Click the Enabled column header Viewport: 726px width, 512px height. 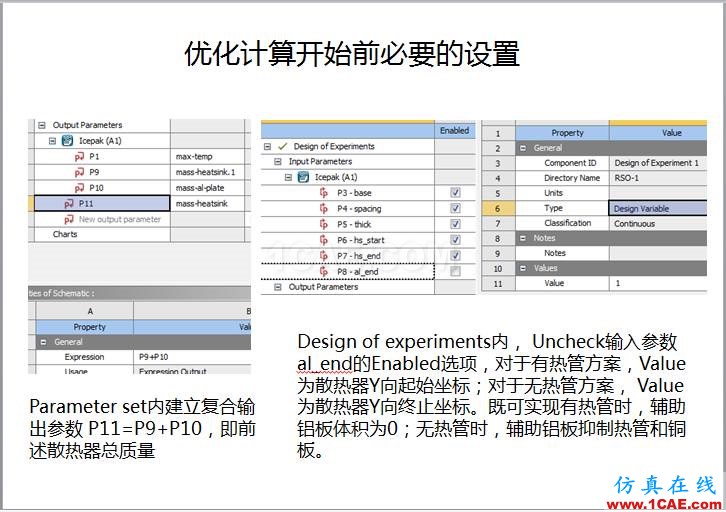pos(455,131)
